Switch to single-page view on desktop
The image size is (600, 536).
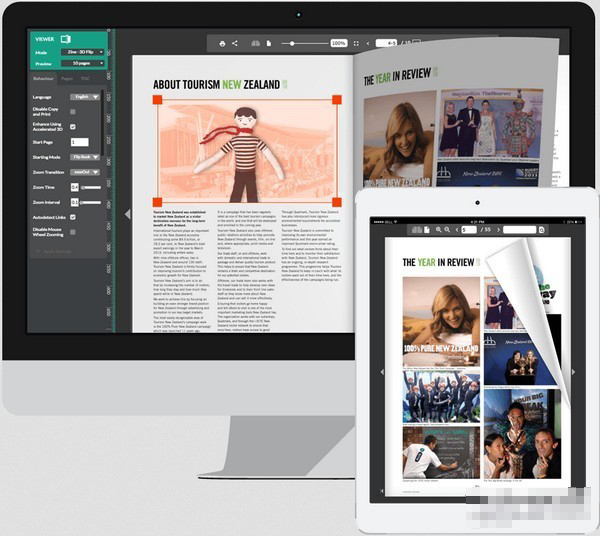pyautogui.click(x=269, y=43)
